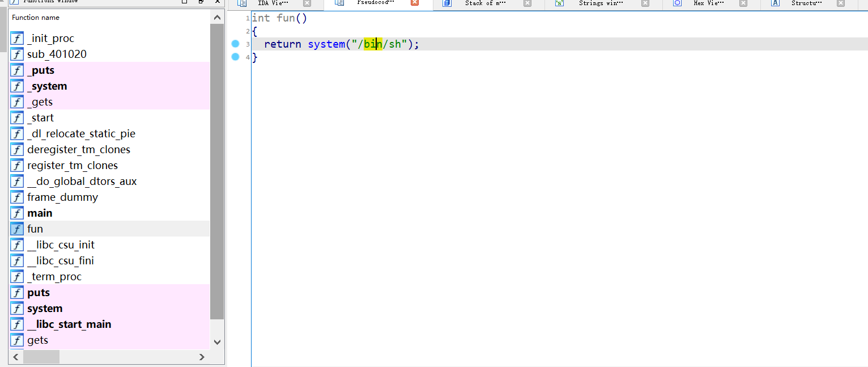868x367 pixels.
Task: Select the sub_401020 function name
Action: point(57,54)
